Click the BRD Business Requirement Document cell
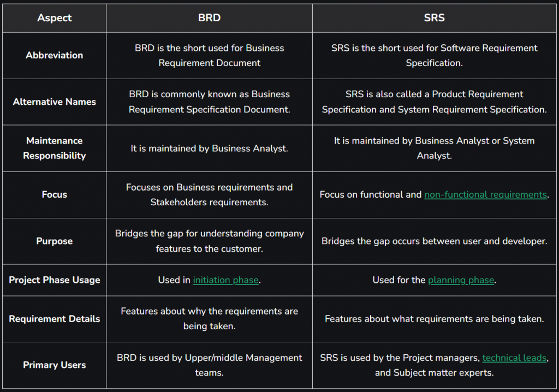The height and width of the screenshot is (392, 559). pos(209,55)
